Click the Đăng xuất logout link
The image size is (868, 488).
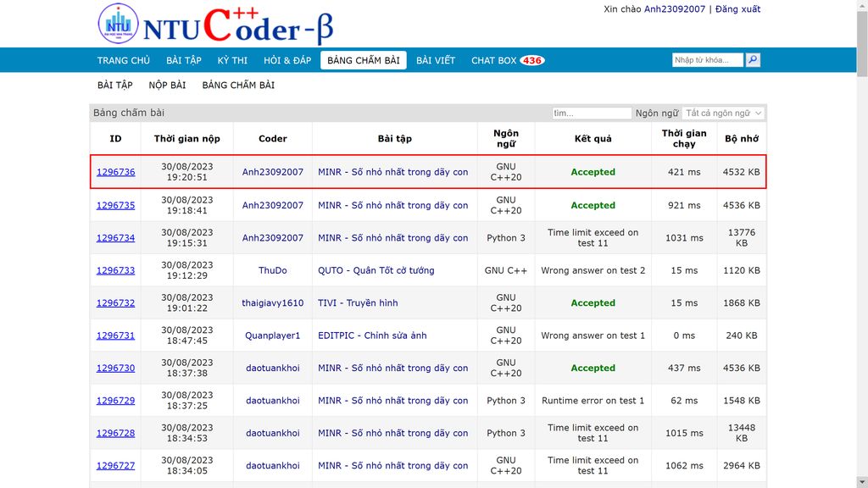point(737,8)
